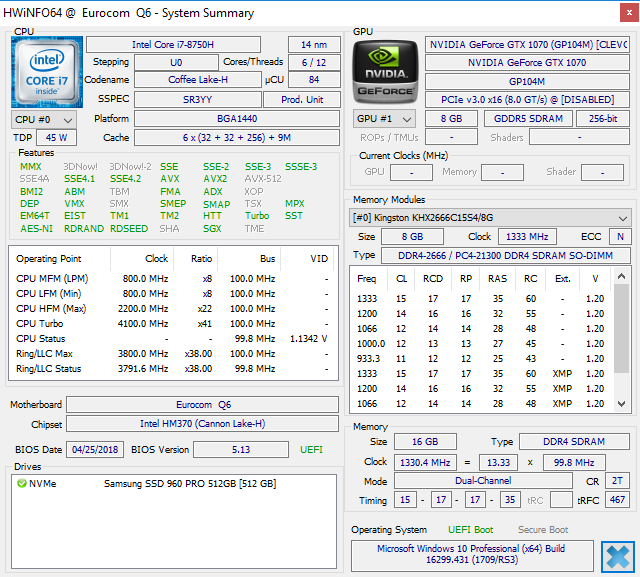This screenshot has height=577, width=640.
Task: Click the Freq column header in memory table
Action: [x=369, y=279]
